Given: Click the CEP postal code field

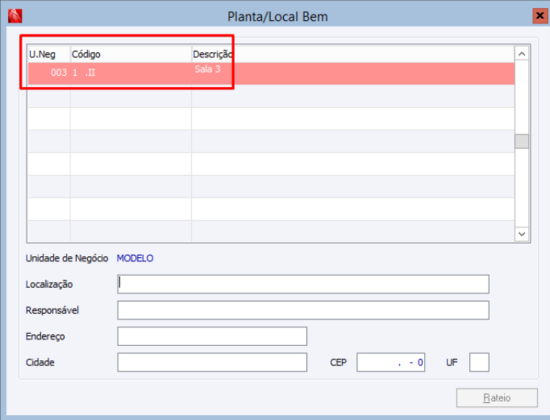Looking at the screenshot, I should click(391, 362).
